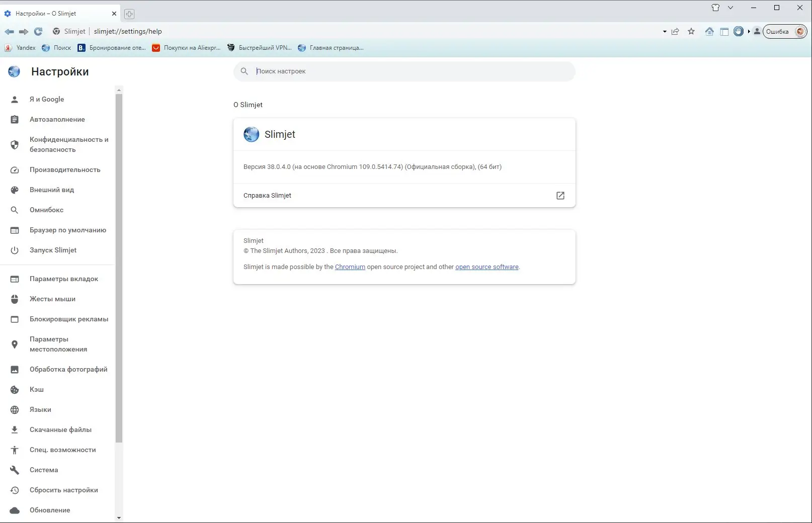Open the Бронирование оте... bookmark
Viewport: 812px width, 523px height.
tap(112, 48)
